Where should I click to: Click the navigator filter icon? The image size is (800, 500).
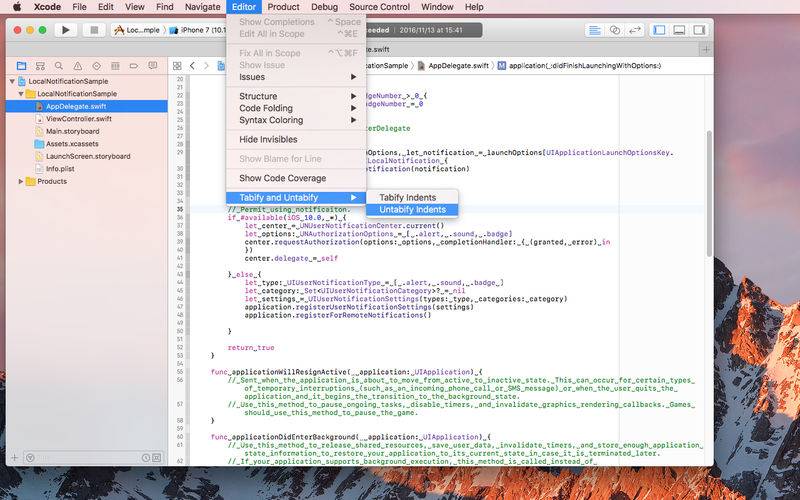(x=30, y=458)
